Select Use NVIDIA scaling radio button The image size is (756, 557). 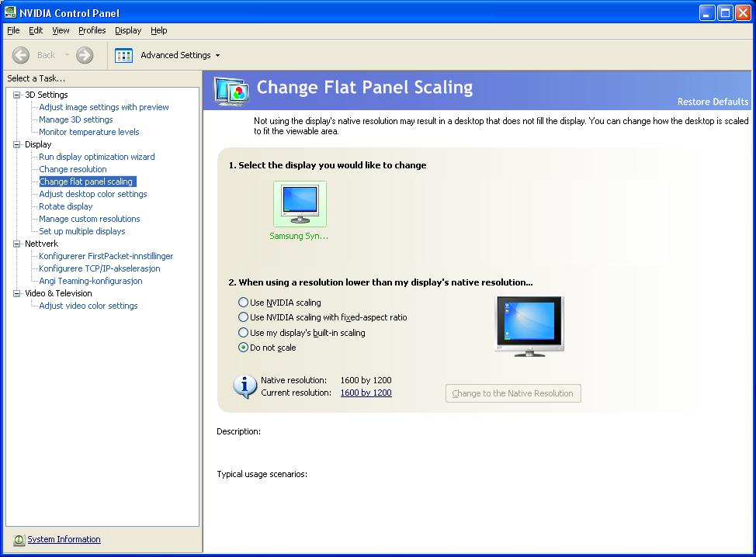(243, 302)
